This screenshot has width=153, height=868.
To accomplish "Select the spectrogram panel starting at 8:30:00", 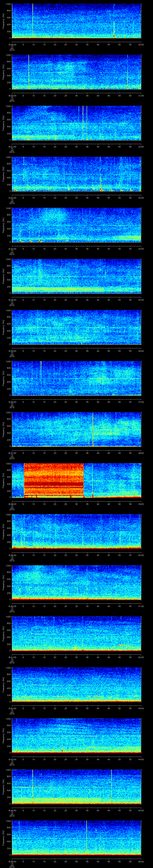I will (x=76, y=72).
